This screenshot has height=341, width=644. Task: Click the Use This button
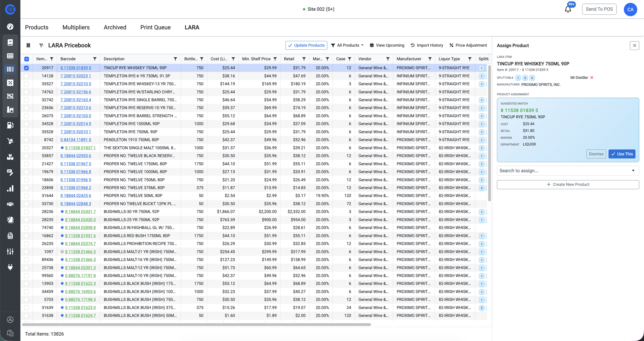(x=622, y=154)
